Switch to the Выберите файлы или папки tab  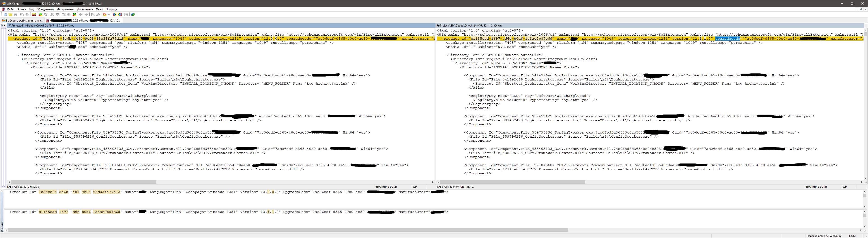(x=23, y=21)
